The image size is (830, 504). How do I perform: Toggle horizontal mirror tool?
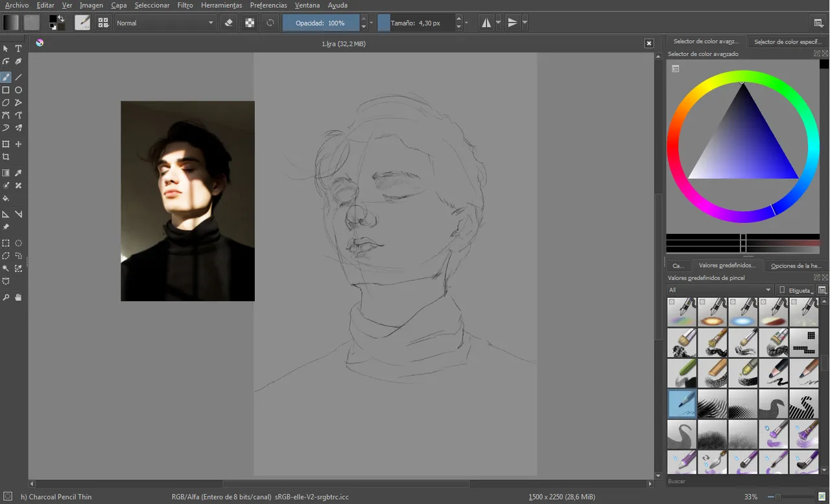point(486,23)
